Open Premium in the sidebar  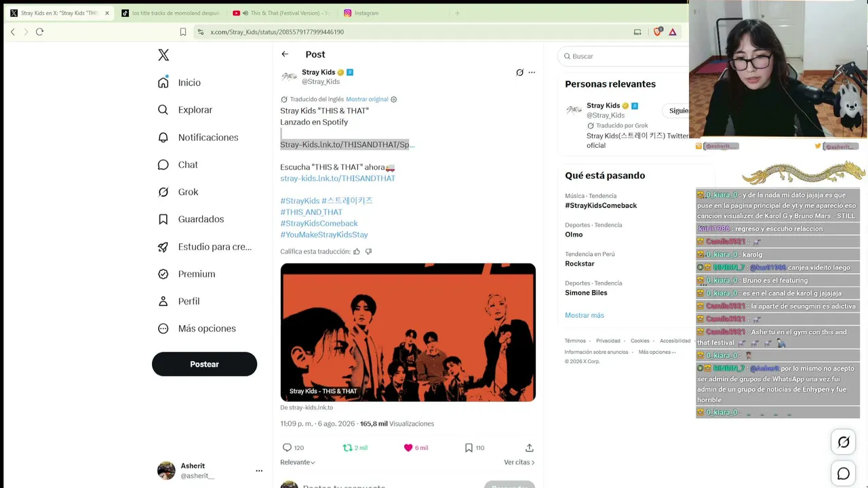coord(187,274)
